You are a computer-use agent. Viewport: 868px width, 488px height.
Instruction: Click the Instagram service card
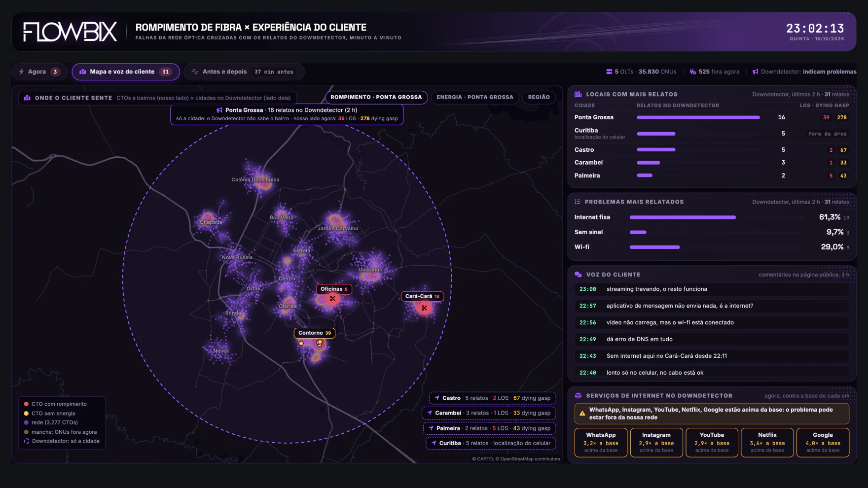point(656,443)
